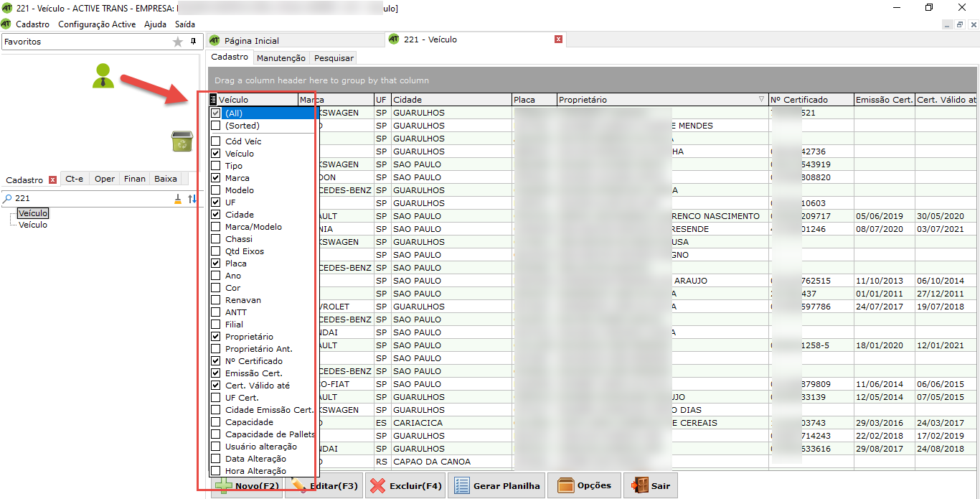The width and height of the screenshot is (980, 499).
Task: Enable the Ano column checkbox
Action: (216, 276)
